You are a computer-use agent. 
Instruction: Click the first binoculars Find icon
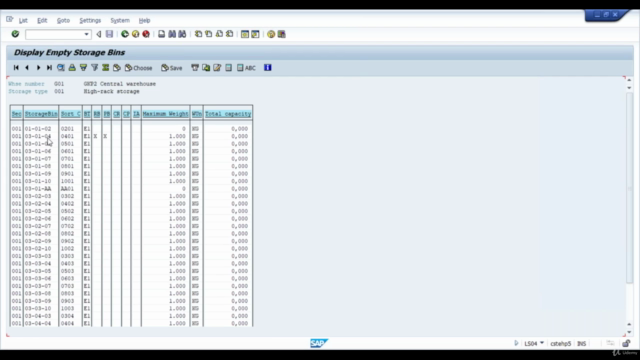(172, 34)
